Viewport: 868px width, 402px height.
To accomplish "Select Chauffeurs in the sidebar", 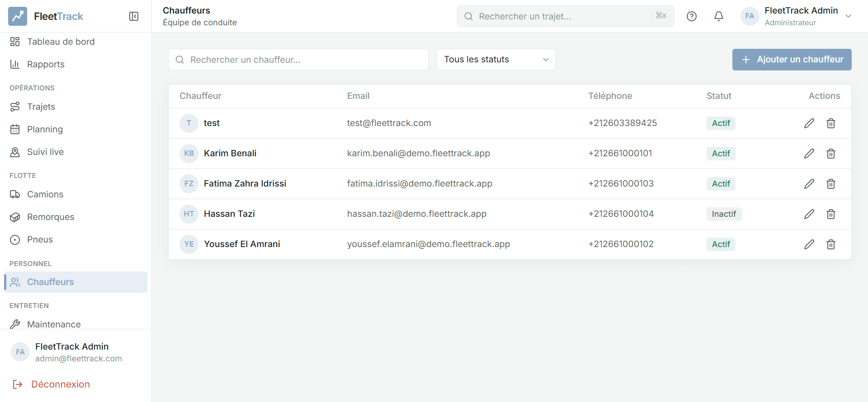I will 75,282.
